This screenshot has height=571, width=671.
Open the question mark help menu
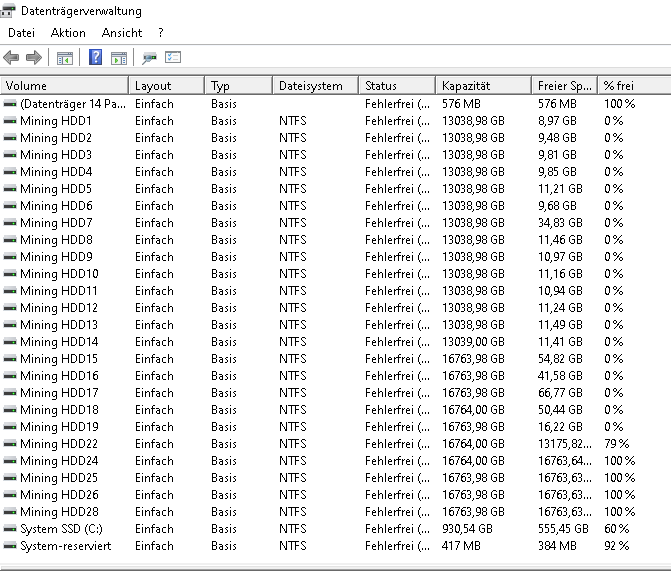pyautogui.click(x=160, y=33)
